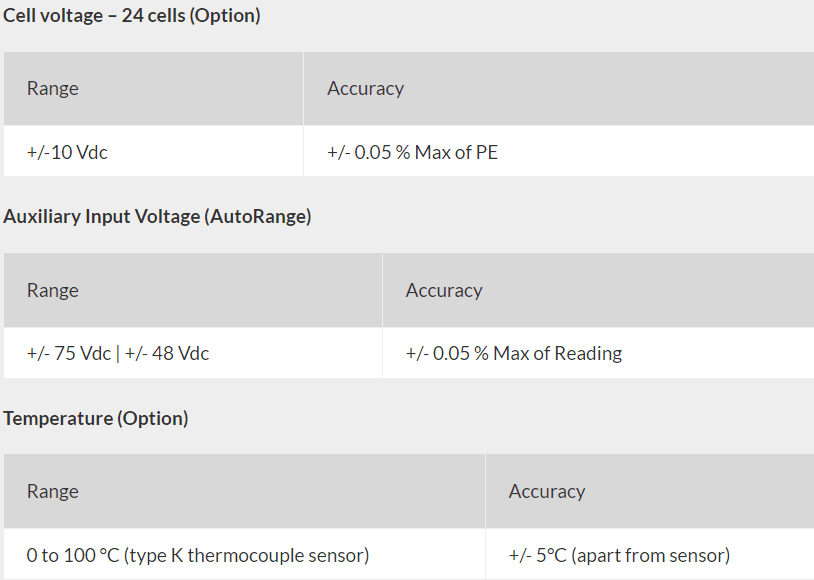
Task: Select Range header in Temperature table
Action: click(x=245, y=491)
